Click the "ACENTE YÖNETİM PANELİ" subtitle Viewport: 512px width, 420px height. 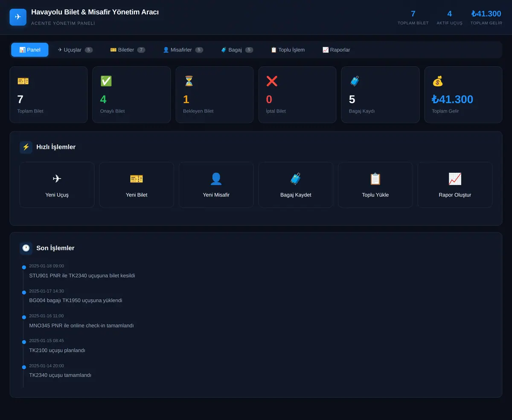(x=63, y=23)
